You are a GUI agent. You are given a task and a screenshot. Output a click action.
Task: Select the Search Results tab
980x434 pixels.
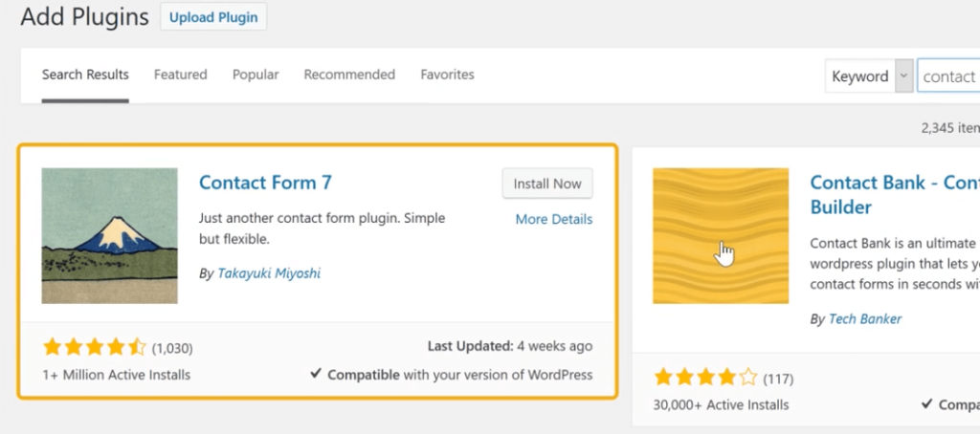click(x=85, y=75)
